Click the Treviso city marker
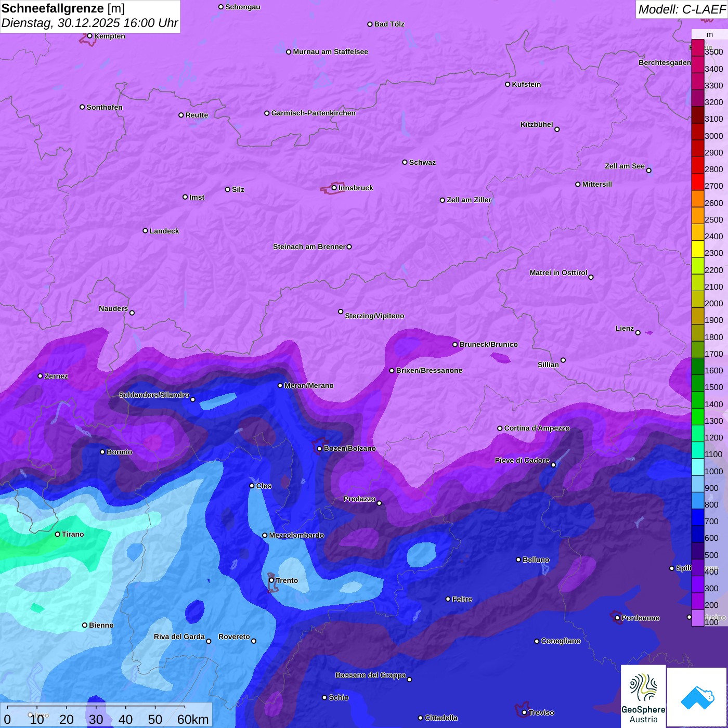Screen dimensions: 728x728 click(x=524, y=712)
